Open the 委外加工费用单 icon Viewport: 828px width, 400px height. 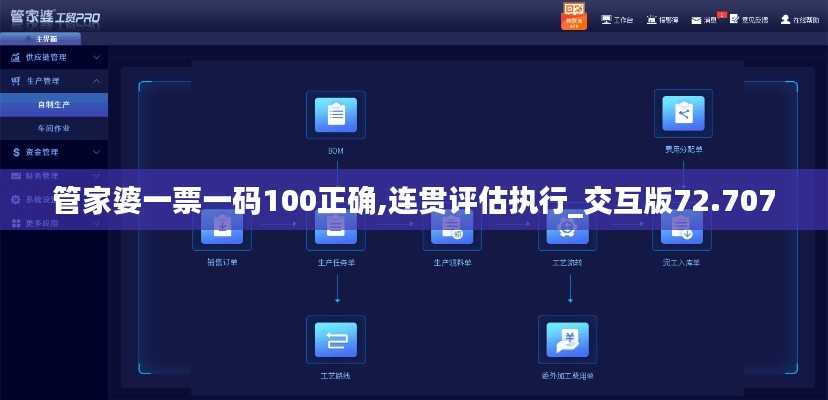(x=567, y=340)
